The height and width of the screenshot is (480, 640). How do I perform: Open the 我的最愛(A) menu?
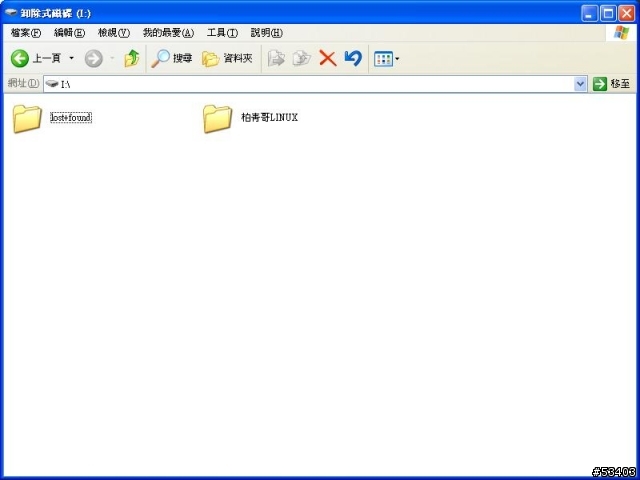coord(168,33)
